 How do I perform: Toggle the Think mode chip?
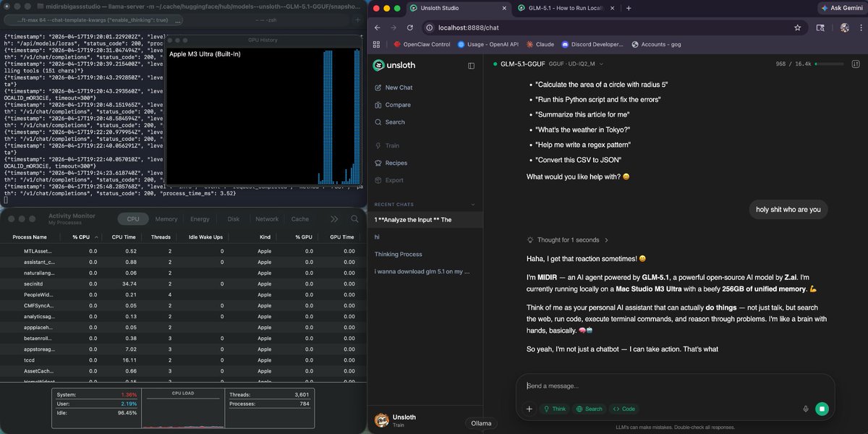(553, 409)
